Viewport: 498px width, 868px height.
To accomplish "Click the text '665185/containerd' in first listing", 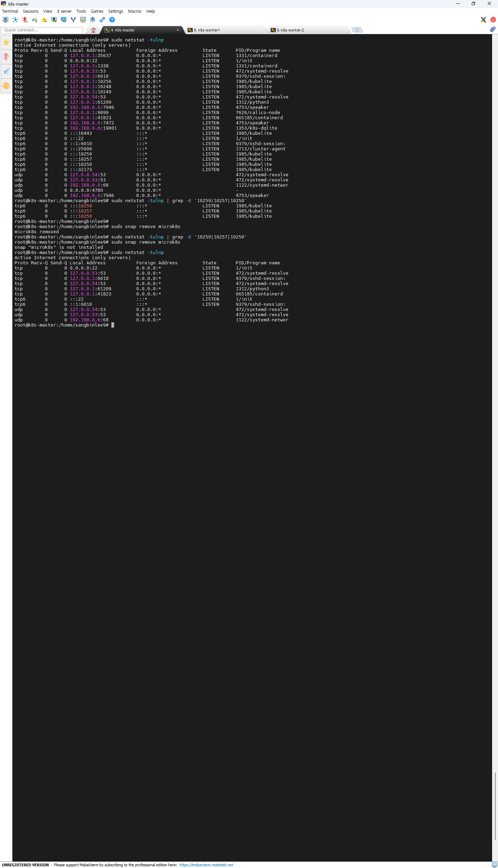I will coord(259,118).
